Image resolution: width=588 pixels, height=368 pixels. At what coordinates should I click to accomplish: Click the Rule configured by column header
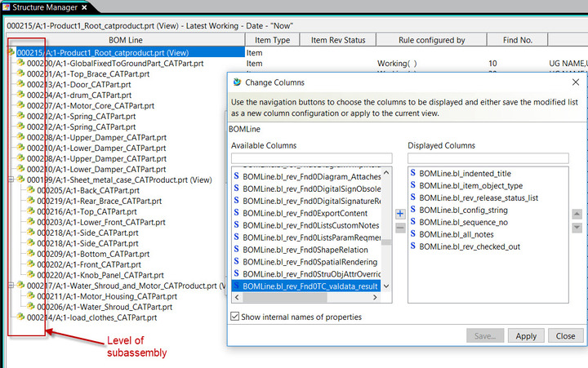(432, 40)
